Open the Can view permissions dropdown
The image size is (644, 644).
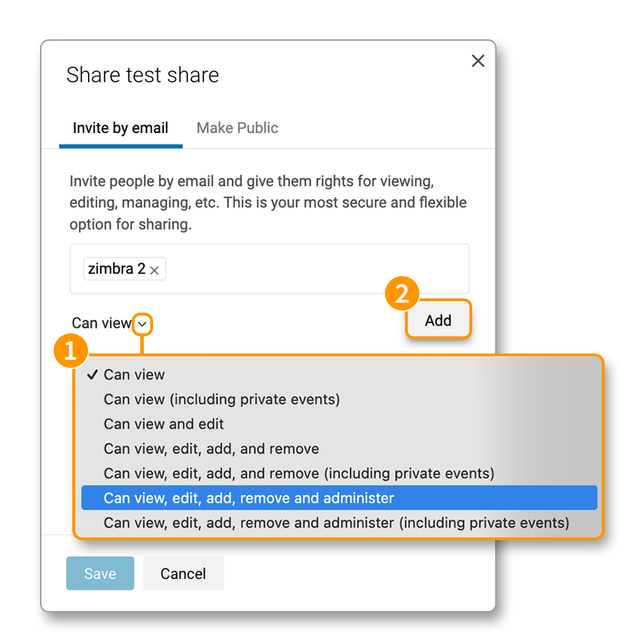(142, 324)
